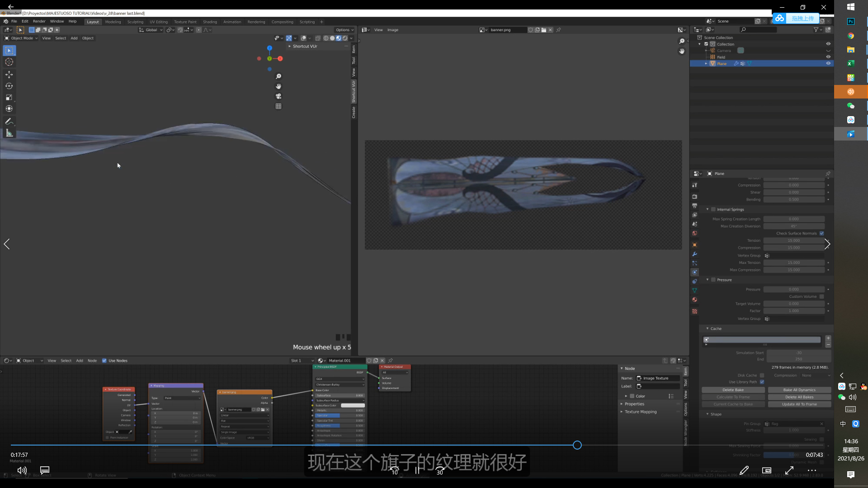Switch to the UV Editing workspace tab
The height and width of the screenshot is (488, 868).
[159, 22]
